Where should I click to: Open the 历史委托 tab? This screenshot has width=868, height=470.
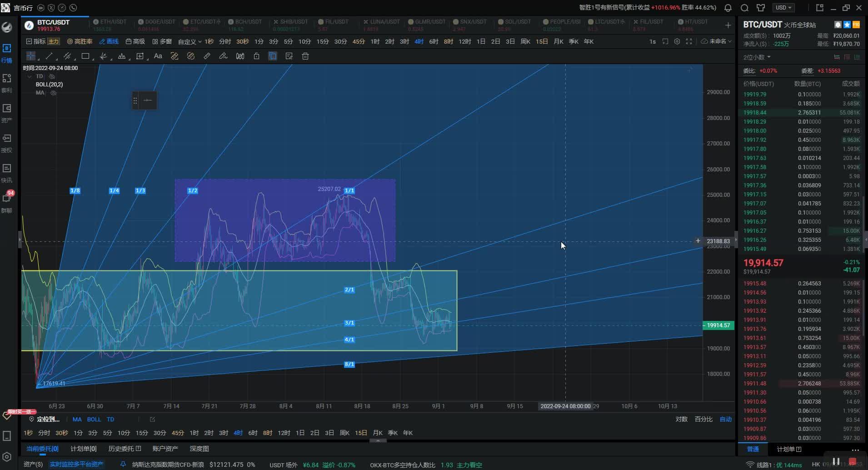pos(125,449)
